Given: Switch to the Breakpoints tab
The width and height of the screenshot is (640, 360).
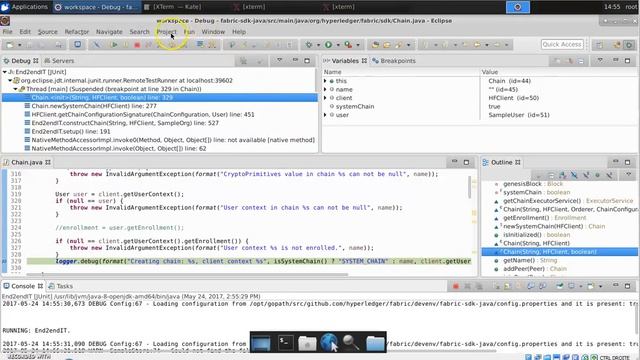Looking at the screenshot, I should click(394, 61).
